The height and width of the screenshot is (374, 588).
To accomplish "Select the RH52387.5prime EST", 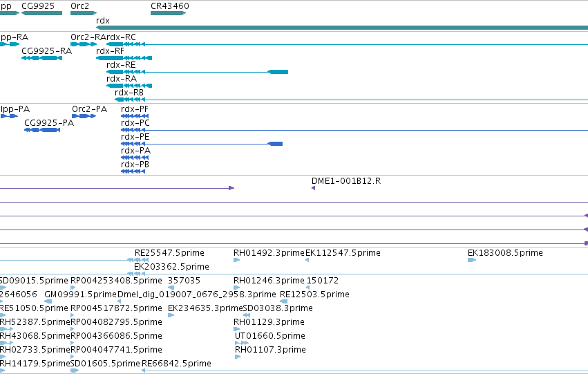I will 6,329.
